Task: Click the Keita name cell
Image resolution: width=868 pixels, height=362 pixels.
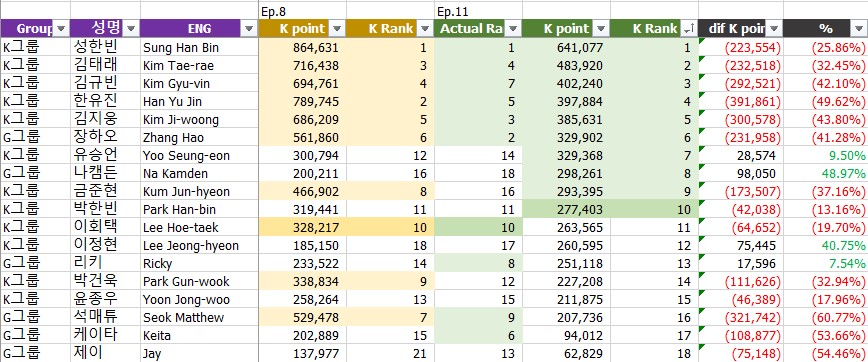Action: pos(199,335)
